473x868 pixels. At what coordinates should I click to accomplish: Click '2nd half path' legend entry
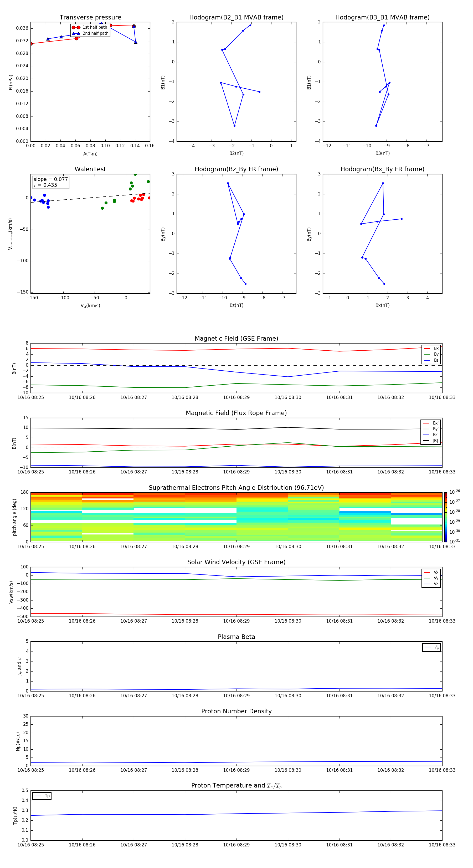(x=90, y=33)
